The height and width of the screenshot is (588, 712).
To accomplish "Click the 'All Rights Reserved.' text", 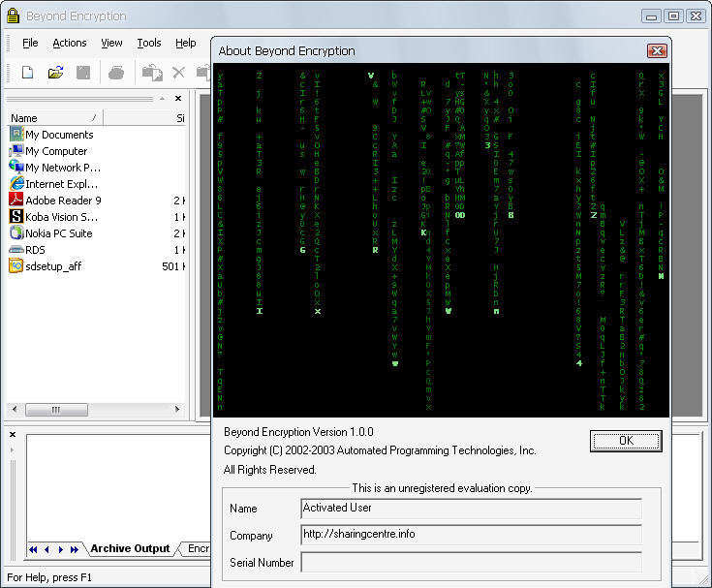I will [269, 470].
